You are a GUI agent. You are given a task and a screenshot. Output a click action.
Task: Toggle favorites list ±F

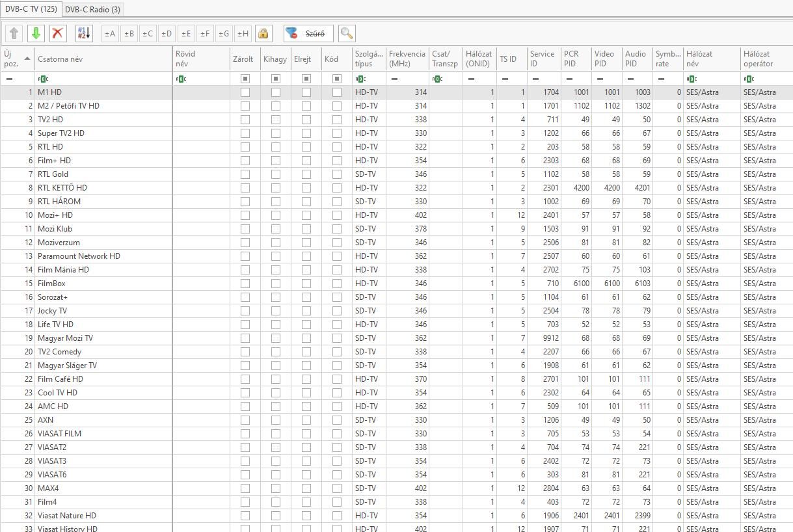tap(205, 34)
